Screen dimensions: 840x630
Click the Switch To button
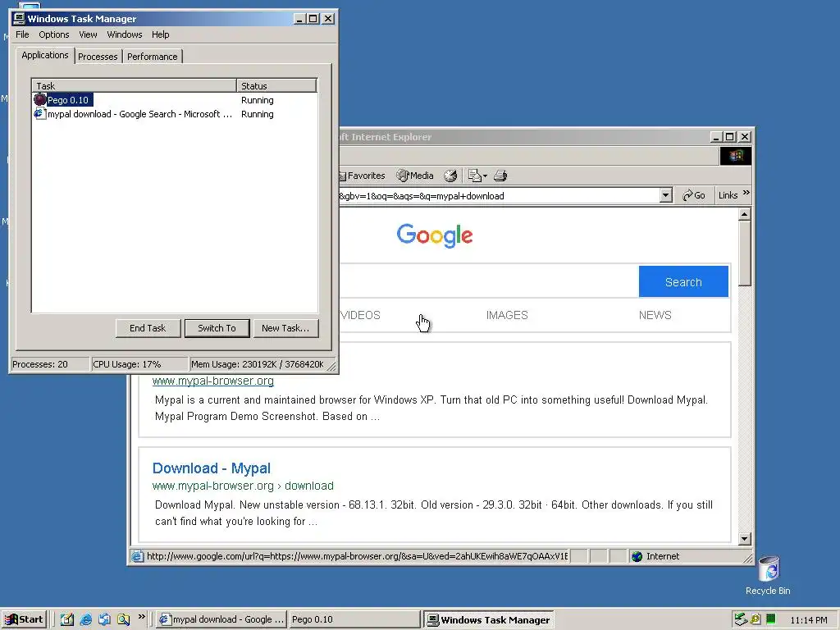[217, 328]
